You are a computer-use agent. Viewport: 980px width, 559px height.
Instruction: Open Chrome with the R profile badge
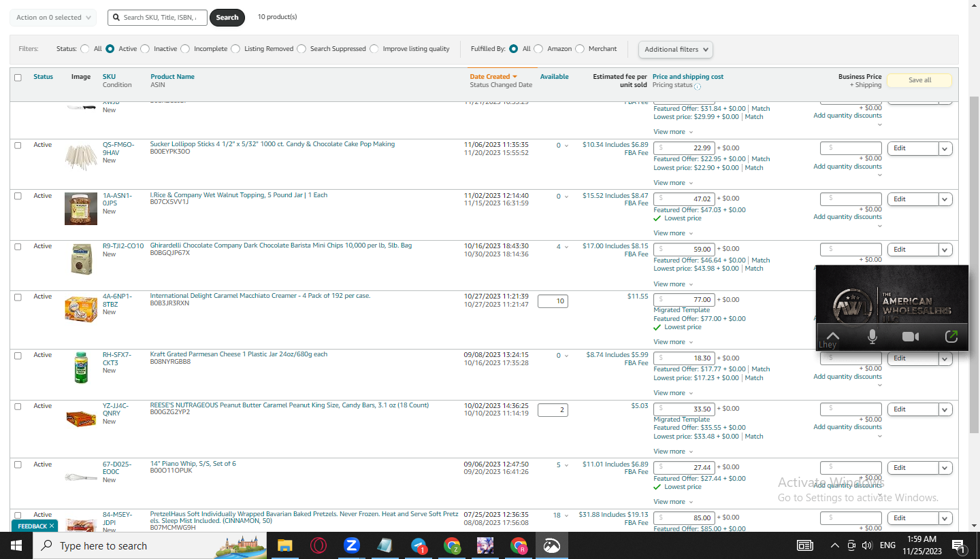[519, 545]
